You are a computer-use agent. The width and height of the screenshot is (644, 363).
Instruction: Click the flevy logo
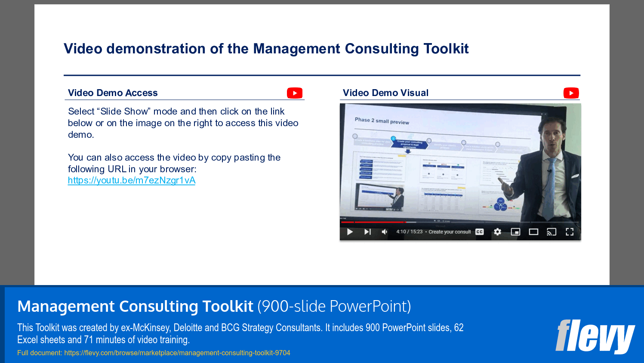pos(595,336)
